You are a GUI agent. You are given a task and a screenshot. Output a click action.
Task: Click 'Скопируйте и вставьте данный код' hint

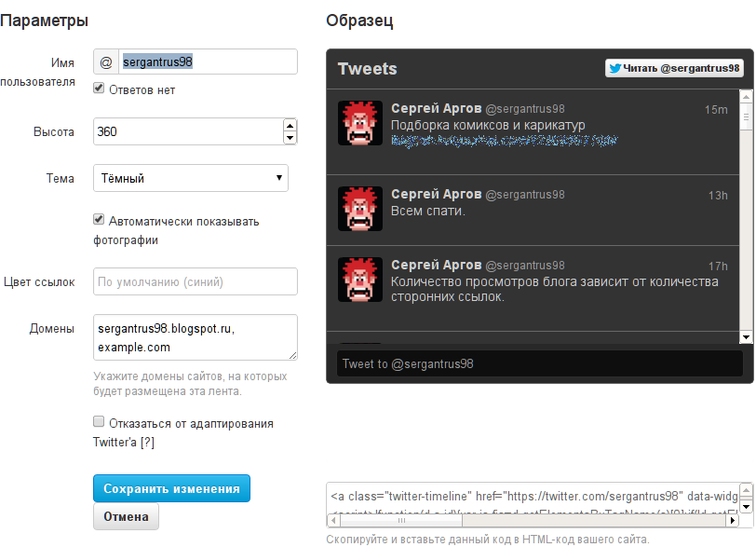click(x=488, y=540)
